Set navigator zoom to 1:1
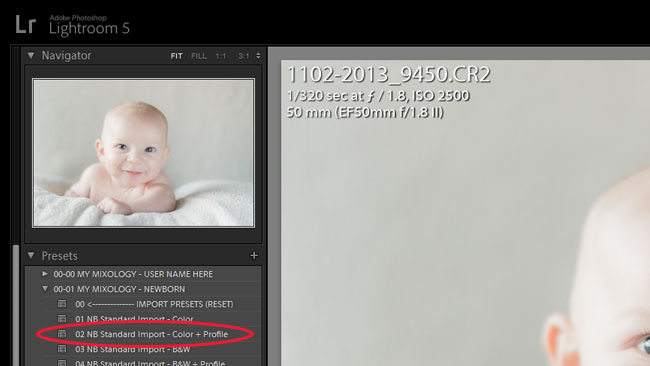This screenshot has height=366, width=650. coord(221,56)
